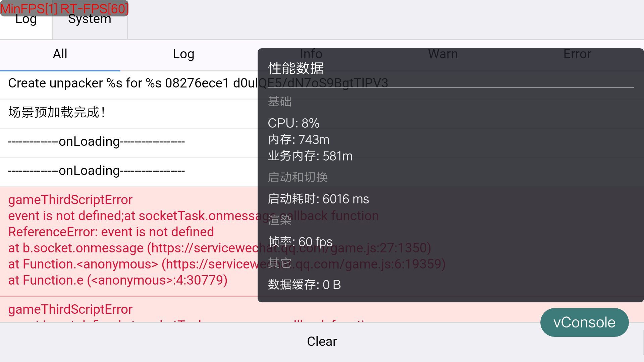Select the All log filter
This screenshot has height=362, width=644.
click(60, 54)
